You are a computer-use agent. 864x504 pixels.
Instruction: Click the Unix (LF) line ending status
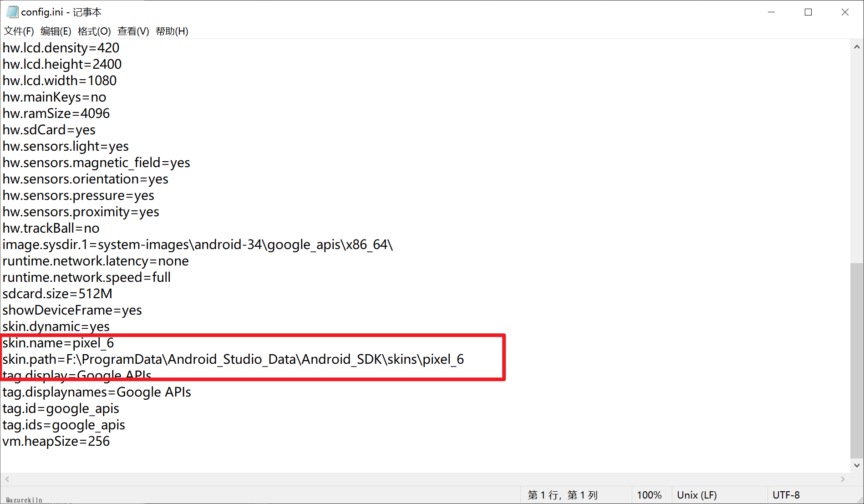[697, 495]
